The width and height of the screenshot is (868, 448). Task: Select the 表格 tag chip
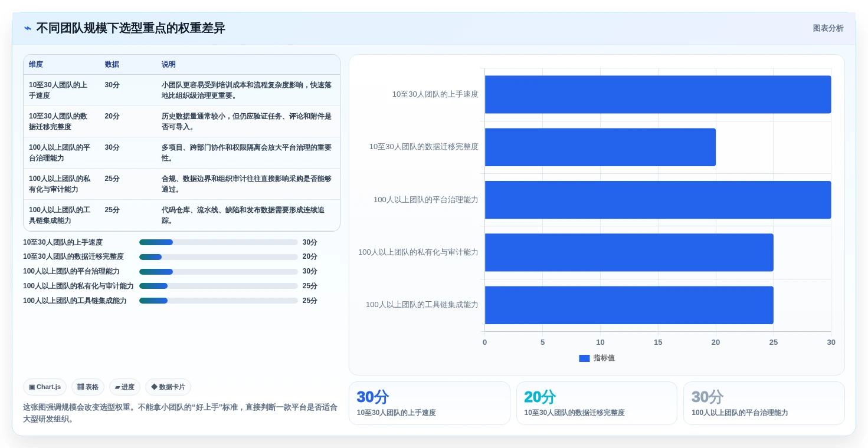point(88,387)
